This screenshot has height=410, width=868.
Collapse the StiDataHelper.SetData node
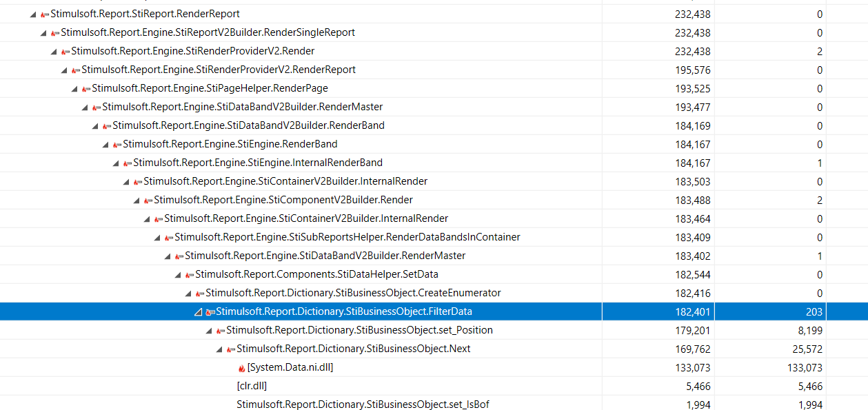179,275
